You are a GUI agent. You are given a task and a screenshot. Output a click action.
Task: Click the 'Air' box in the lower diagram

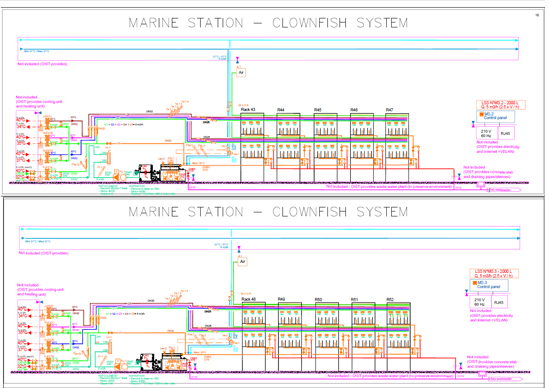[243, 262]
